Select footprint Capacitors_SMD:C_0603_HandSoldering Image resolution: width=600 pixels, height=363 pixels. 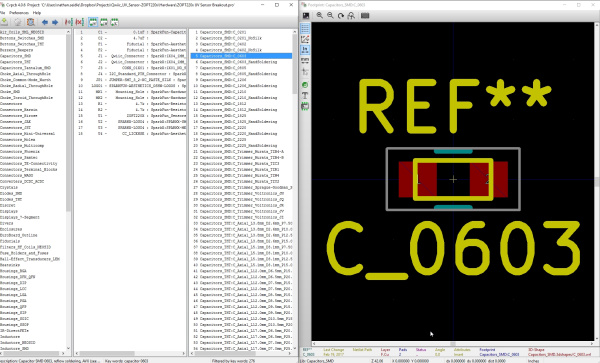click(241, 62)
